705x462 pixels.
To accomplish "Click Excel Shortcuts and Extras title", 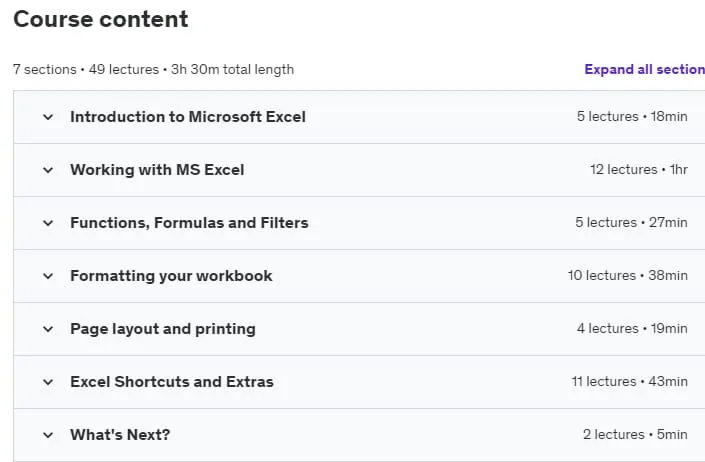I will [x=172, y=382].
